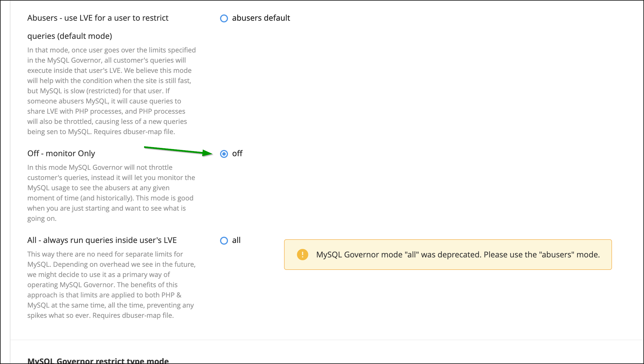This screenshot has width=644, height=364.
Task: Choose the "all" mode radio button
Action: 224,241
